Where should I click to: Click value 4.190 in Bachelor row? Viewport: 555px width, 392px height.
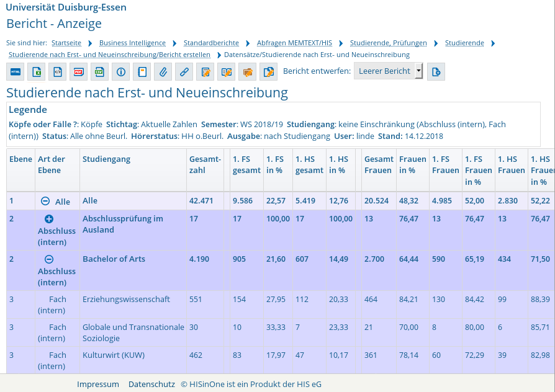pyautogui.click(x=199, y=259)
